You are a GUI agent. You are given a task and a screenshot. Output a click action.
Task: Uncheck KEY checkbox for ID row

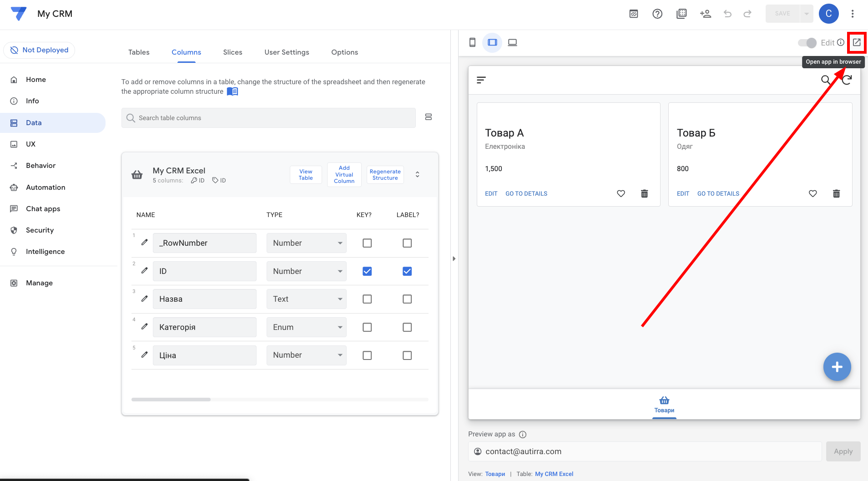click(367, 271)
